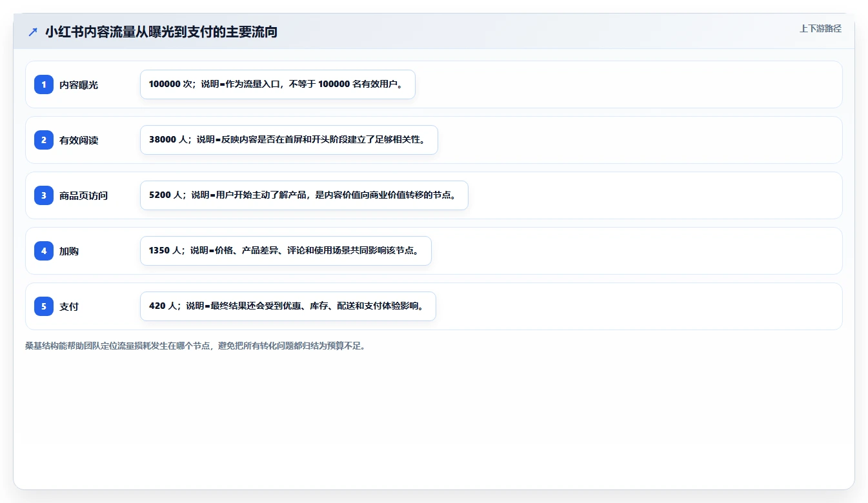This screenshot has height=503, width=868.
Task: Open the 38000 人 reading description box
Action: tap(289, 140)
